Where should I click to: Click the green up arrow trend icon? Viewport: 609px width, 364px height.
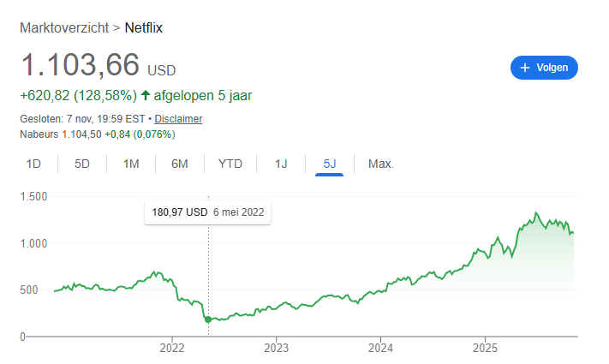(146, 95)
